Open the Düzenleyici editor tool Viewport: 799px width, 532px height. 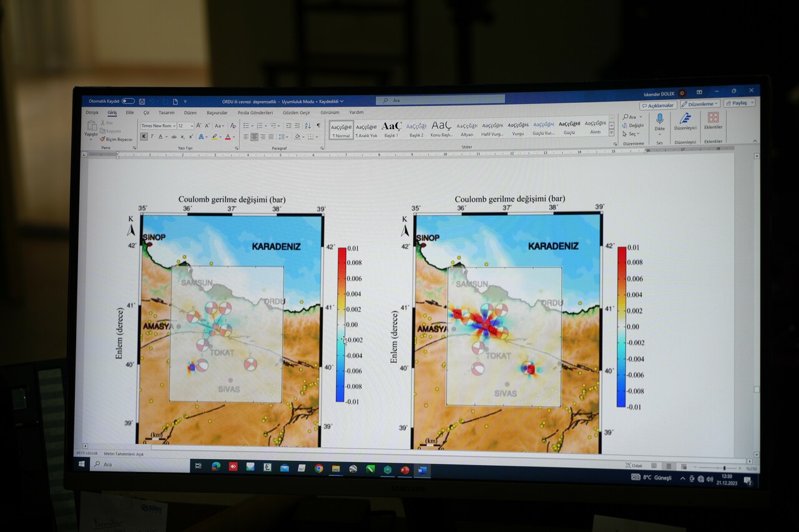[685, 121]
